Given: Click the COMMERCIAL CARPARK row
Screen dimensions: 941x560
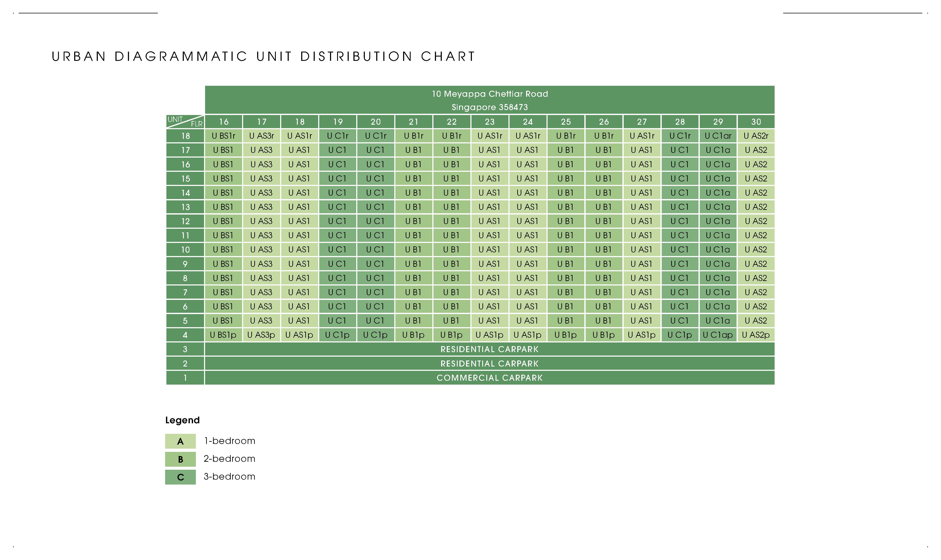Looking at the screenshot, I should click(489, 378).
